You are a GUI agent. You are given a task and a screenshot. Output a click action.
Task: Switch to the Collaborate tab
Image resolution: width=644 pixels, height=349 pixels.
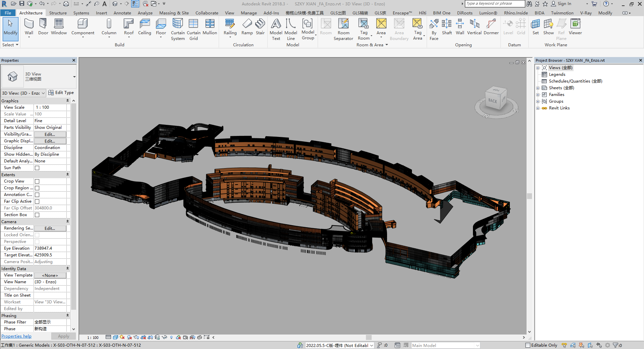(x=207, y=13)
